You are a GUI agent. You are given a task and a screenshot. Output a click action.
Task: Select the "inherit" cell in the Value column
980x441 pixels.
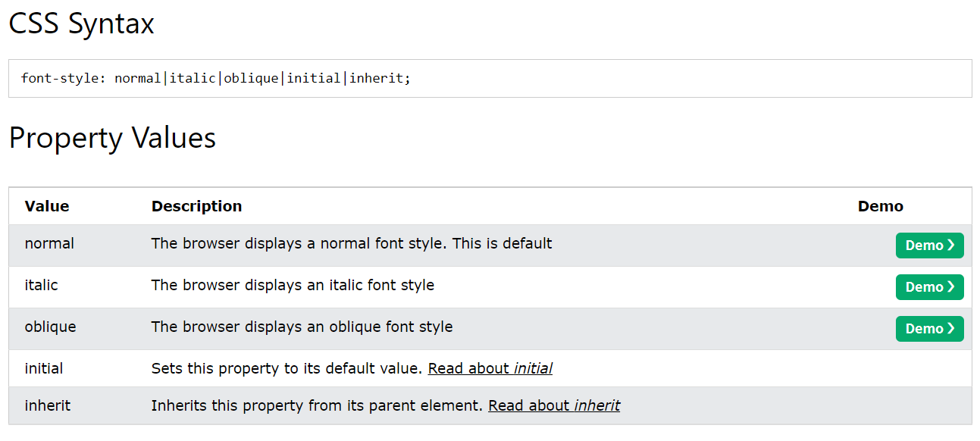(47, 406)
